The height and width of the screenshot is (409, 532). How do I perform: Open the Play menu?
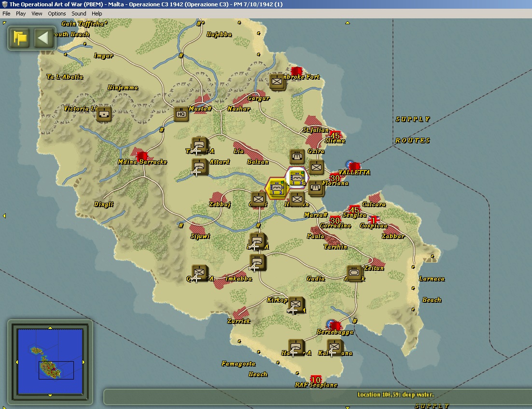pos(21,14)
